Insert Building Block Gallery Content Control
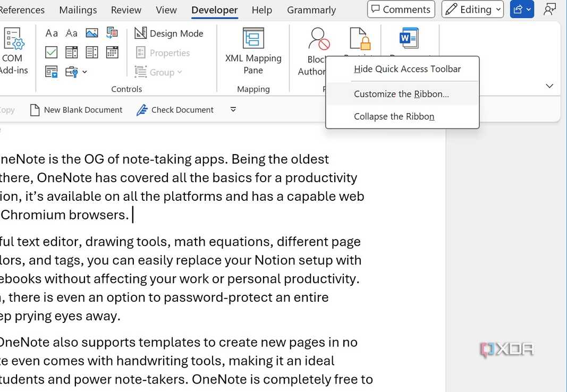 click(112, 33)
